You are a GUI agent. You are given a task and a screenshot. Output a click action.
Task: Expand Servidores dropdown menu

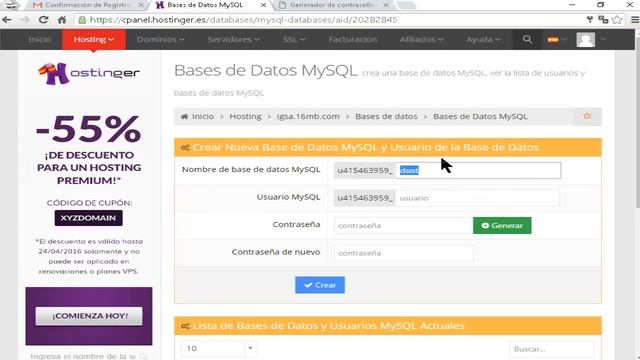point(233,40)
